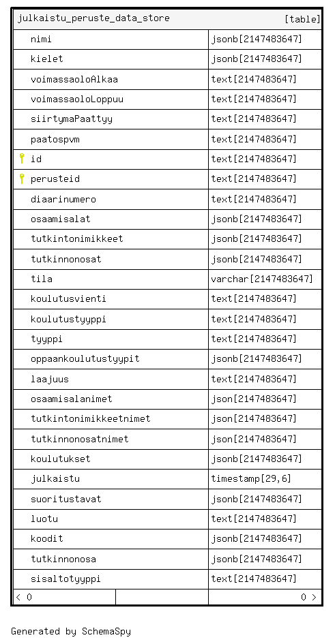The width and height of the screenshot is (335, 644).
Task: Select the kielet jsonb type cell
Action: (x=265, y=59)
